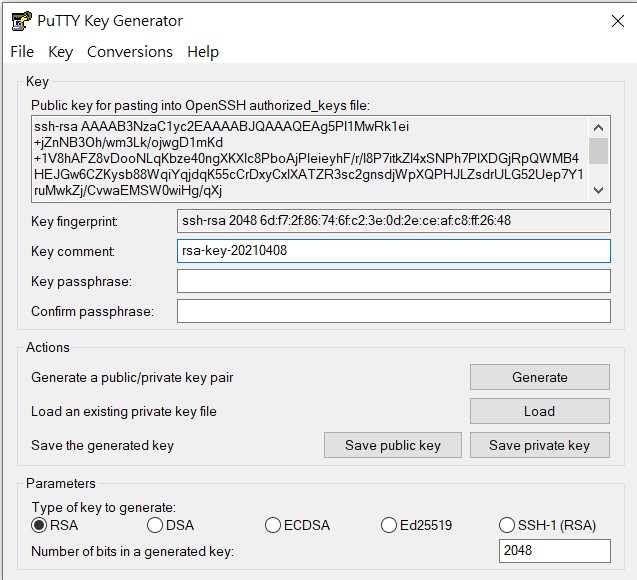637x580 pixels.
Task: Open the Key menu
Action: click(61, 52)
